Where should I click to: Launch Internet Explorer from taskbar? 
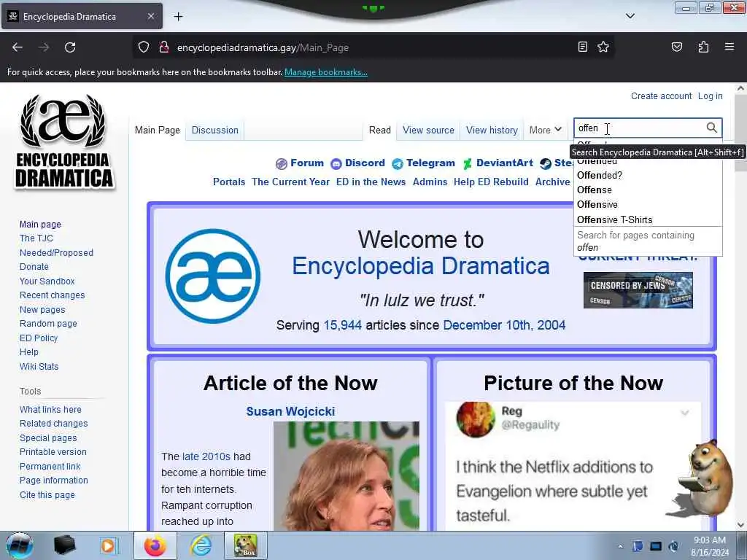(x=201, y=545)
